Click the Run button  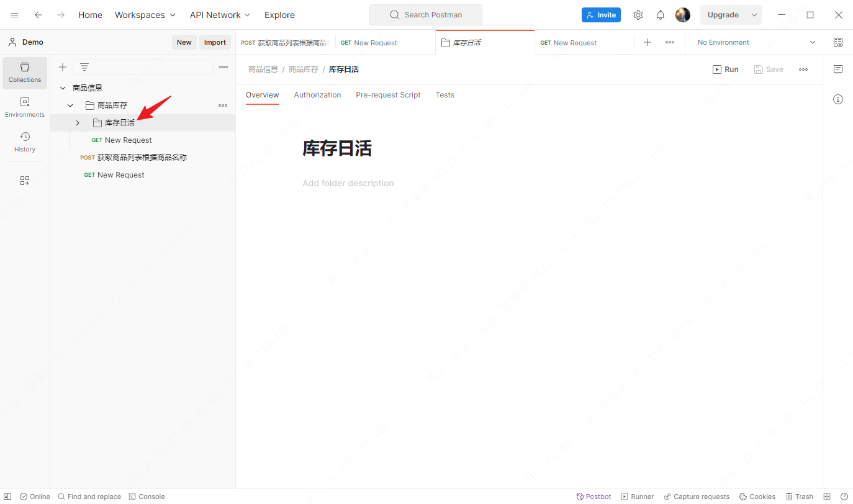tap(726, 70)
